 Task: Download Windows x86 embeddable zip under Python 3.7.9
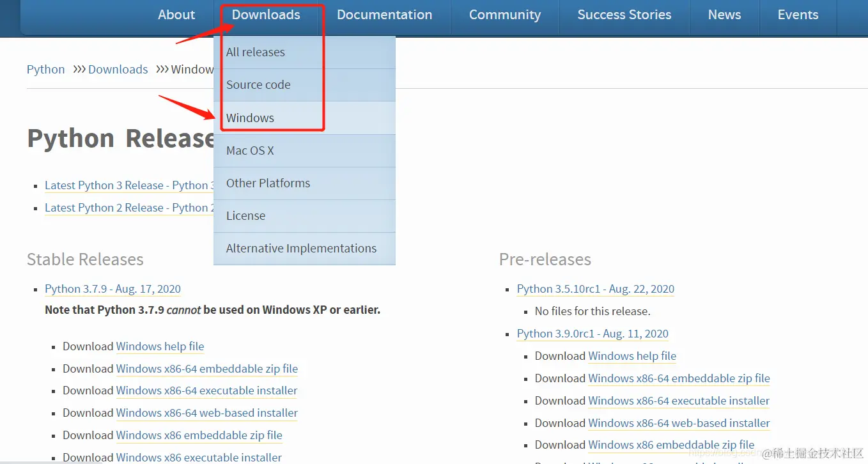(x=199, y=435)
